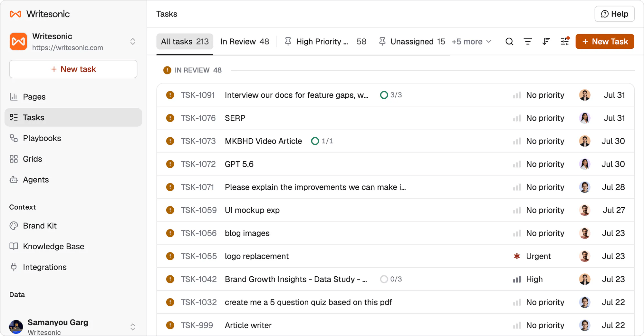Open task 'UI mockup exp'
Viewport: 644px width, 336px height.
(x=252, y=210)
